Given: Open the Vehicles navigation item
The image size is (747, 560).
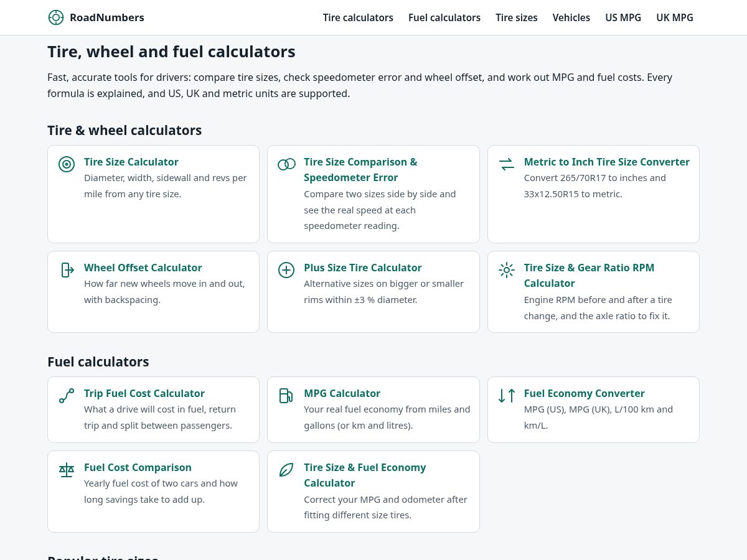Looking at the screenshot, I should point(571,17).
